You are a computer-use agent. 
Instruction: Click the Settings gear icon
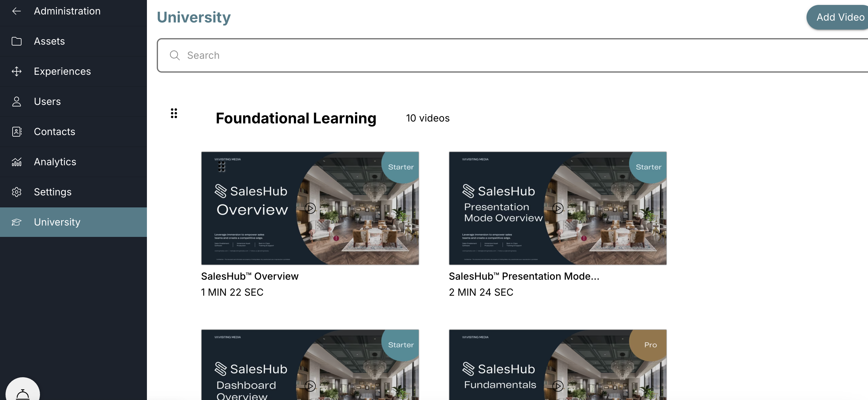coord(17,192)
